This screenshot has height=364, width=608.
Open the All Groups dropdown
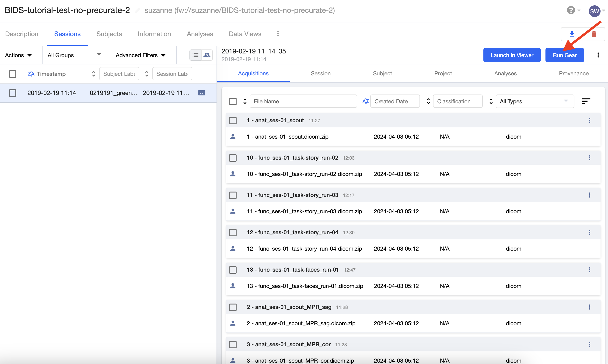(x=74, y=55)
